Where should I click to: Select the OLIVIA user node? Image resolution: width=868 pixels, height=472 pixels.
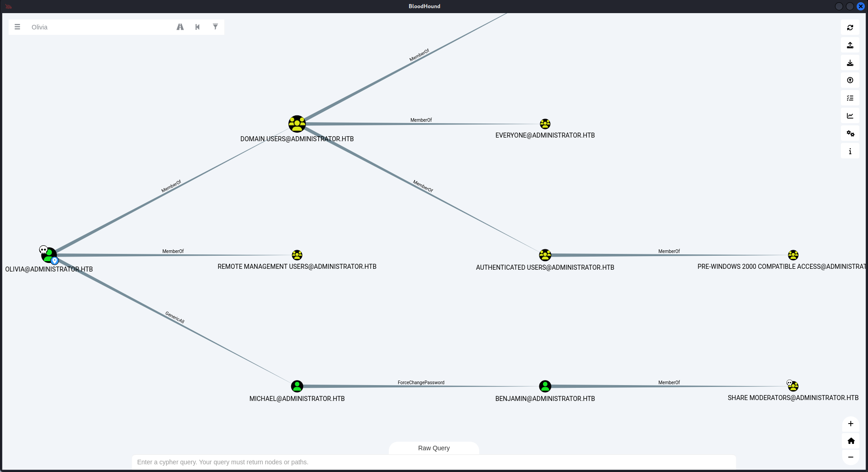(x=49, y=255)
